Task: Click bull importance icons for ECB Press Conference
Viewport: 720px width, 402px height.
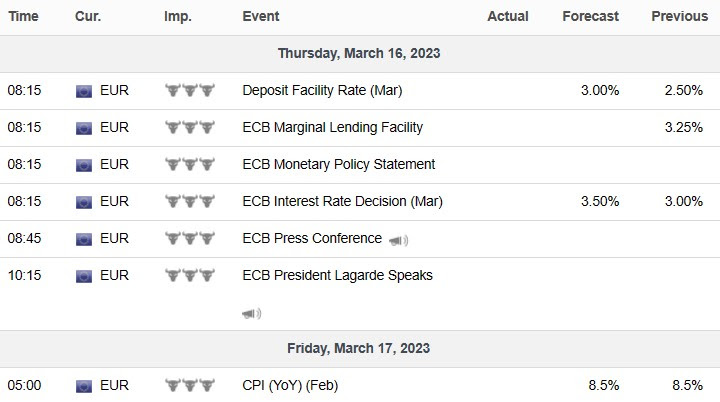Action: [190, 238]
